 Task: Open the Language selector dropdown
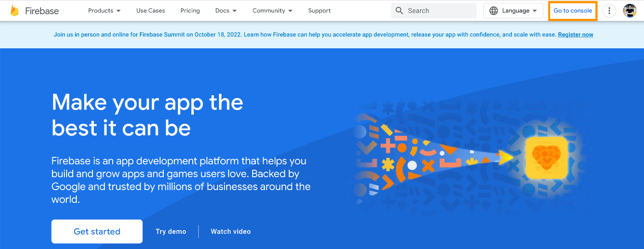[x=513, y=11]
